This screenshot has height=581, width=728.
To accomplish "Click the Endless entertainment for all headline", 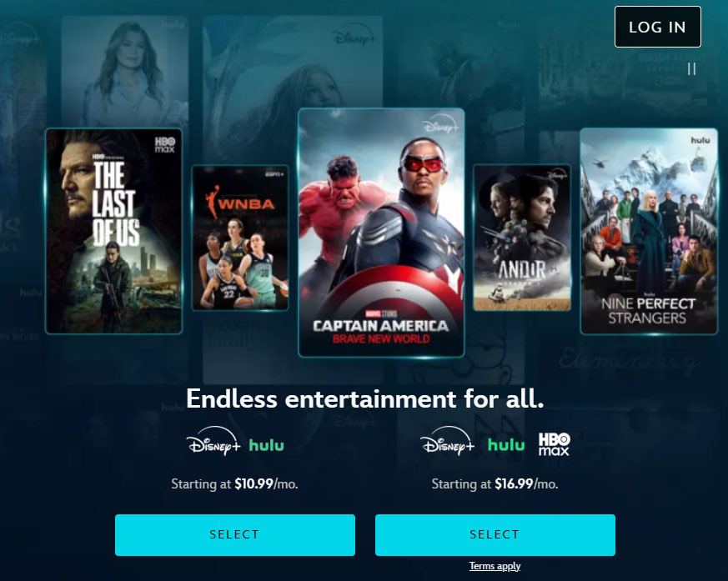I will tap(365, 398).
